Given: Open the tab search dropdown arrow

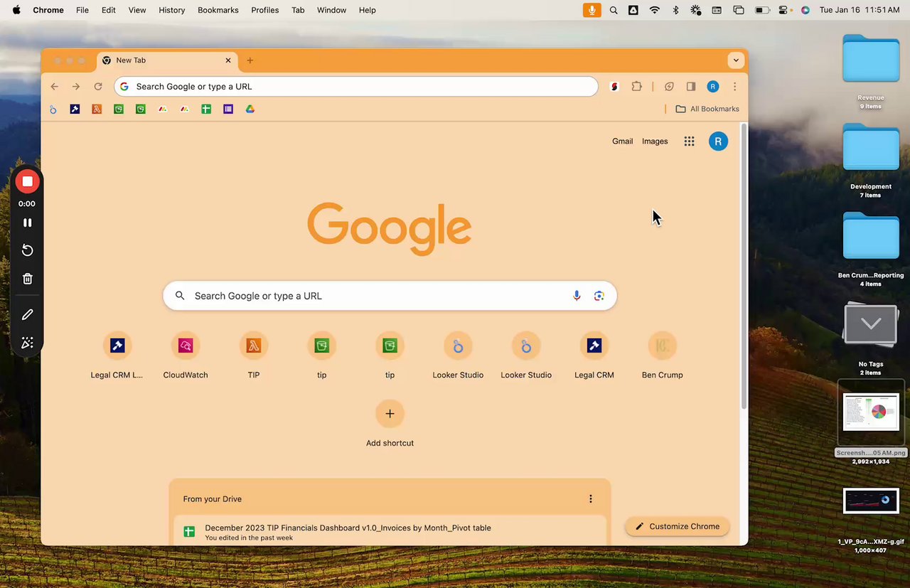Looking at the screenshot, I should pos(736,60).
